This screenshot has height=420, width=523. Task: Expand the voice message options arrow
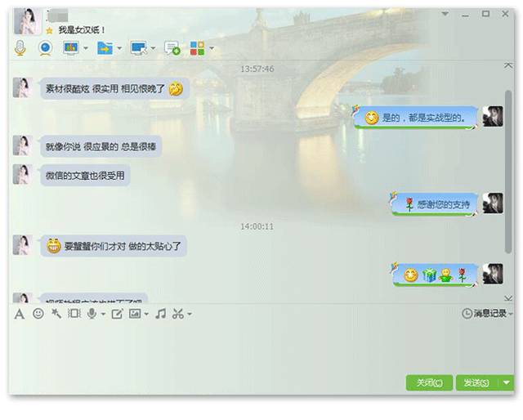[x=103, y=314]
